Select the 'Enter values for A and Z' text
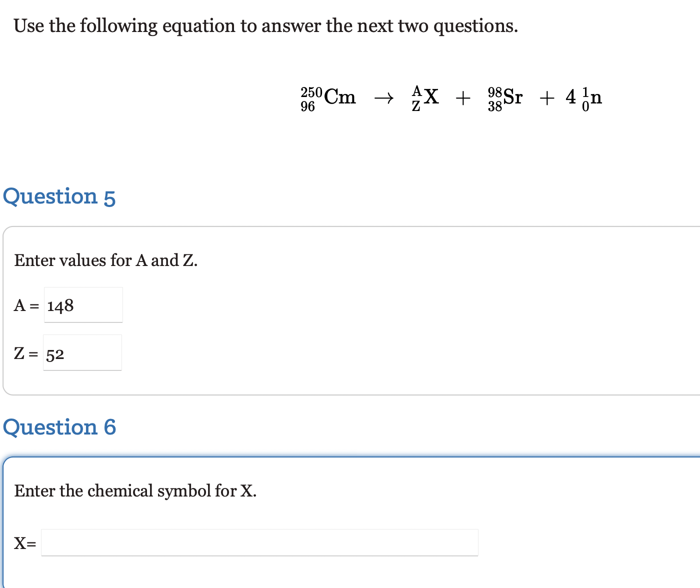700x588 pixels. pos(105,260)
